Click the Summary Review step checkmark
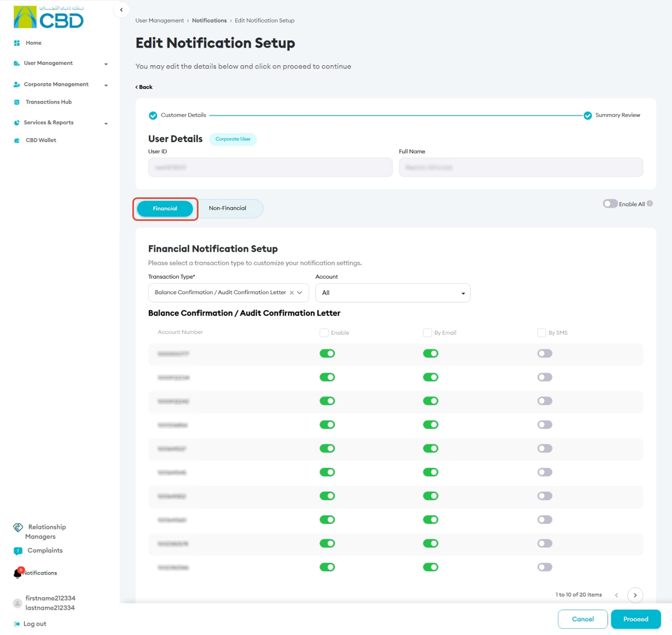Screen dimensions: 672x635 (x=588, y=115)
